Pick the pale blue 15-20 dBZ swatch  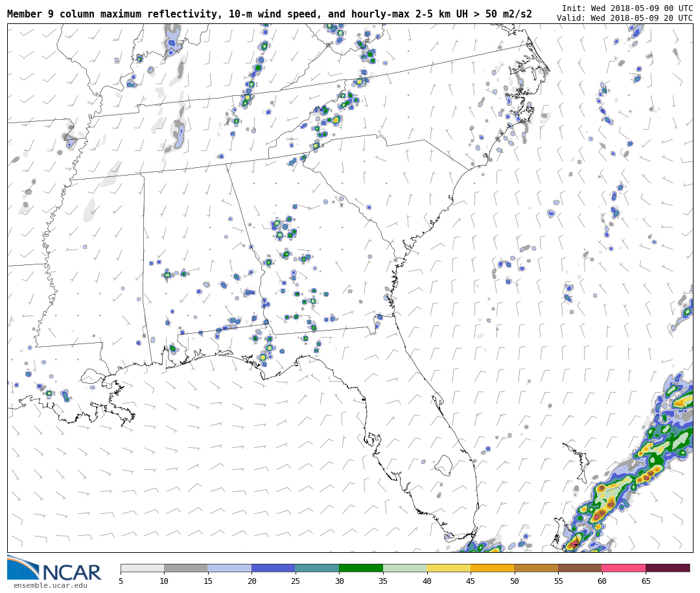coord(229,568)
